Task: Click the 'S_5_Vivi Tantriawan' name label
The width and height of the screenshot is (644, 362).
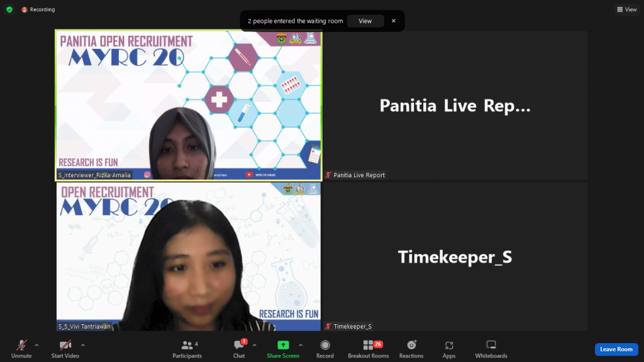Action: pyautogui.click(x=85, y=326)
